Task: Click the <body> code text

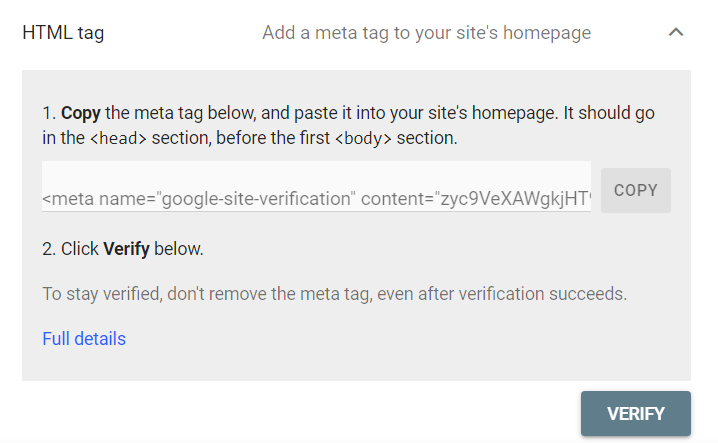Action: tap(363, 139)
